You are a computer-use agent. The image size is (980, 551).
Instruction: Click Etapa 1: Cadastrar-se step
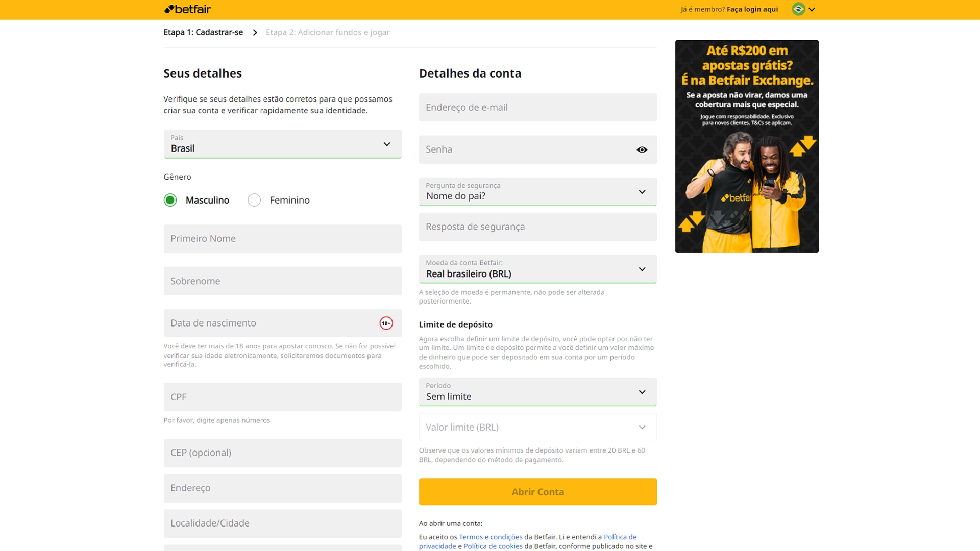click(x=203, y=32)
